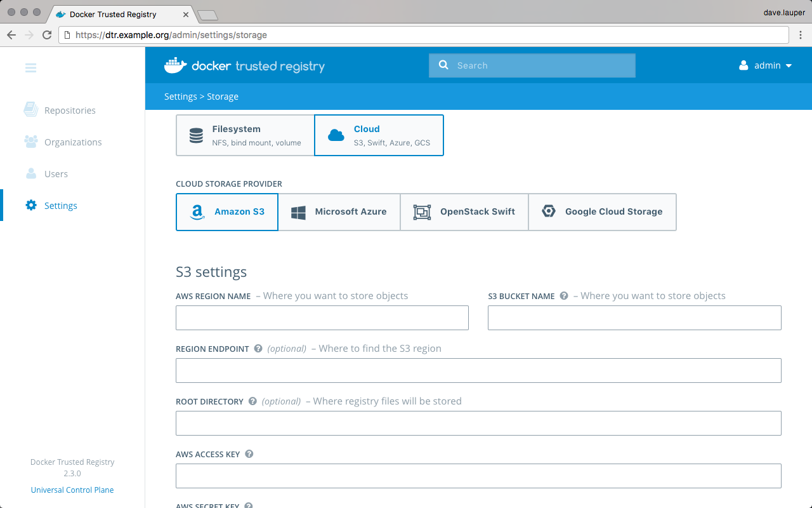Reload the page with browser refresh icon
812x508 pixels.
tap(47, 35)
